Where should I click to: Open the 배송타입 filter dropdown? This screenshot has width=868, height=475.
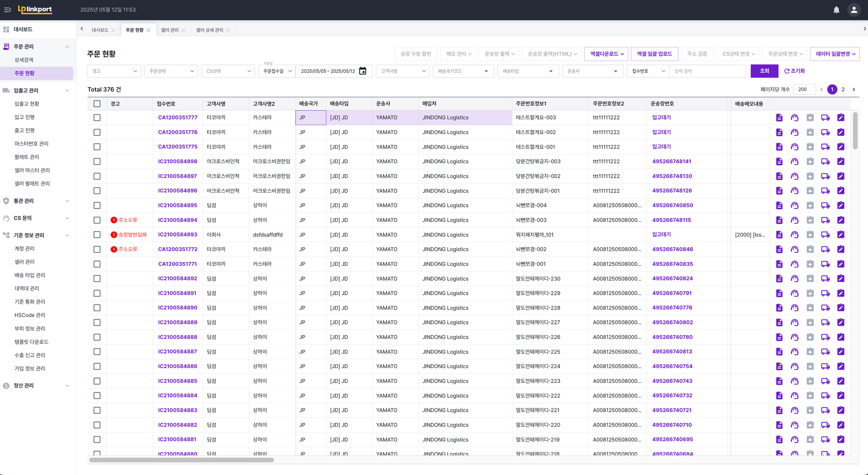coord(528,71)
